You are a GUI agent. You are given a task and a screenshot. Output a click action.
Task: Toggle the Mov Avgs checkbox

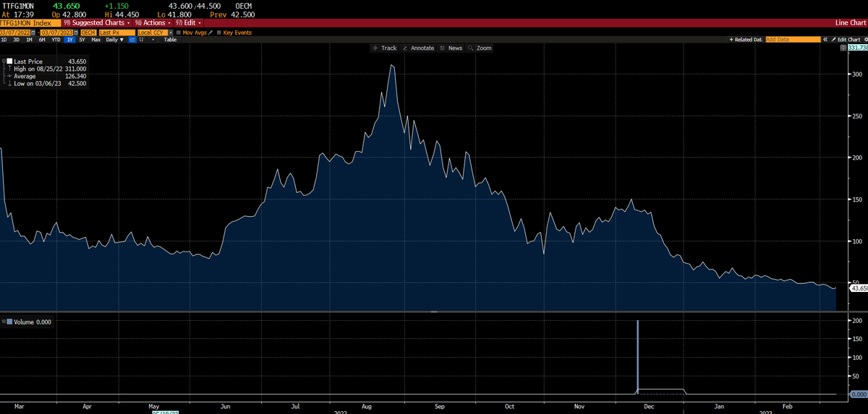coord(179,33)
